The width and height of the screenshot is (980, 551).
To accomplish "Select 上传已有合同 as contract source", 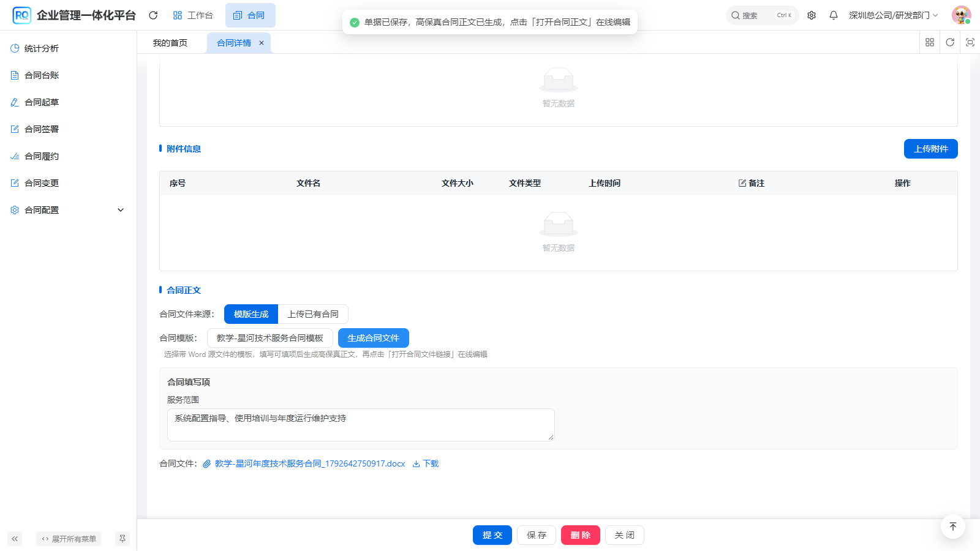I will pyautogui.click(x=313, y=314).
